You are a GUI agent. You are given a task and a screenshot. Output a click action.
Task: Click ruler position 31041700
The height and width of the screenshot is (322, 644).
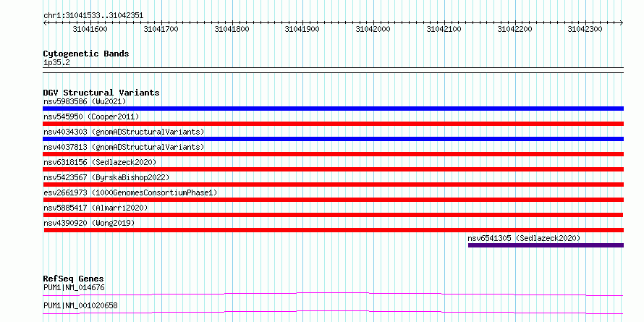(x=161, y=29)
